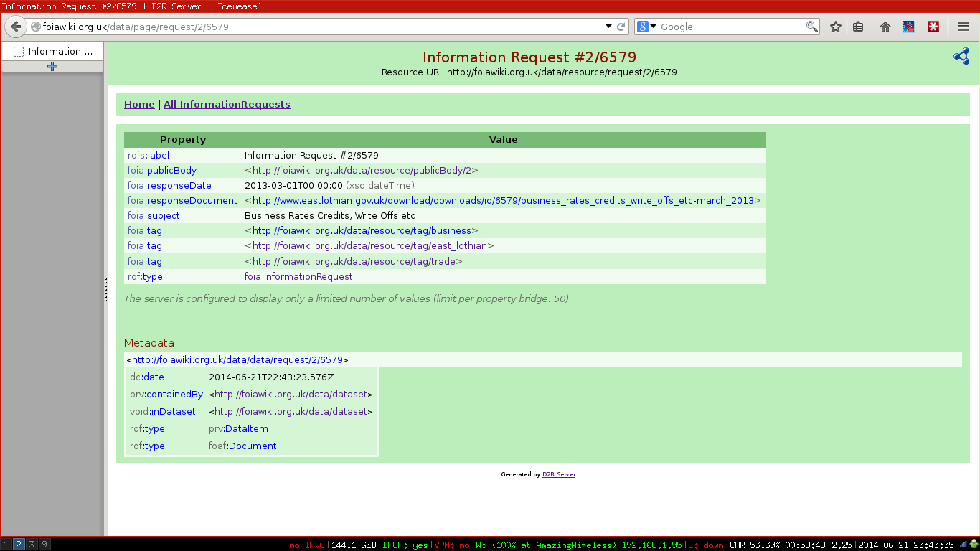The height and width of the screenshot is (551, 980).
Task: Bookmark this page with the star icon
Action: tap(835, 27)
